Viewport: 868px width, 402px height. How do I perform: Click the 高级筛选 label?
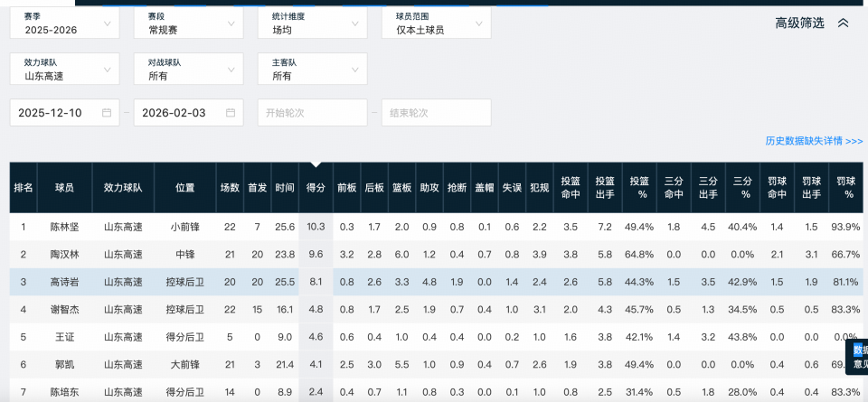pyautogui.click(x=799, y=23)
